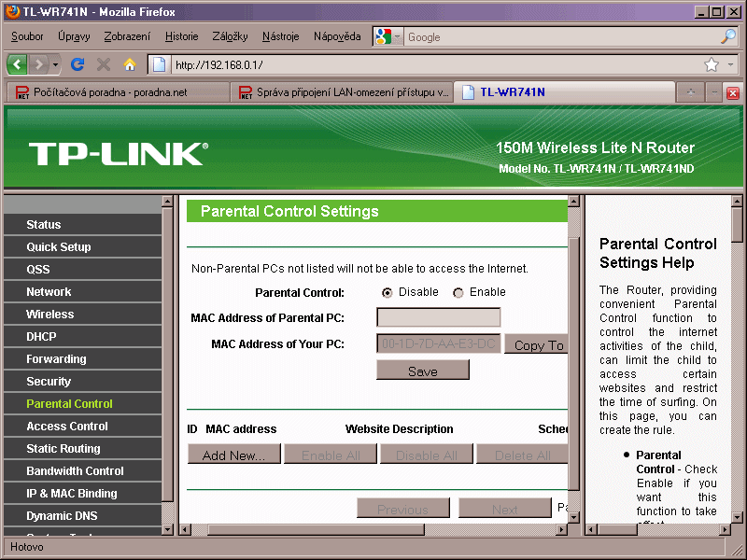
Task: Bookmark this page with the star icon
Action: 711,64
